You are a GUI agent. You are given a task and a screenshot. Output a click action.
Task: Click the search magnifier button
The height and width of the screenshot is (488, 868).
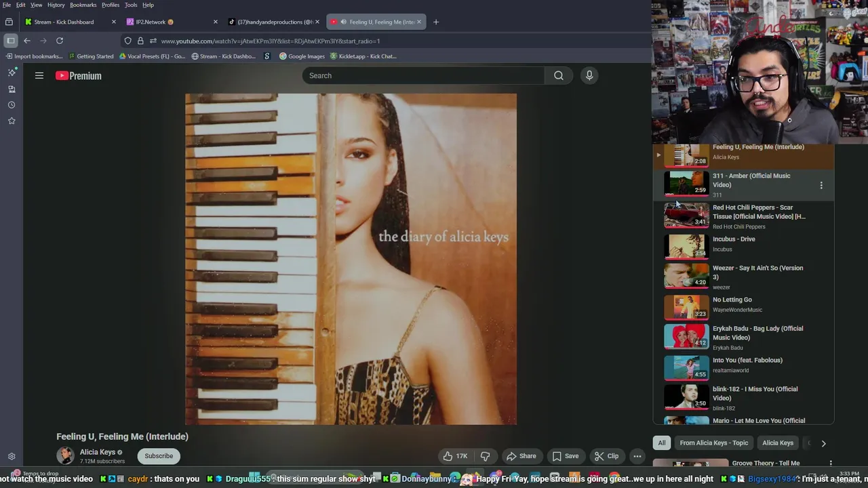click(559, 76)
